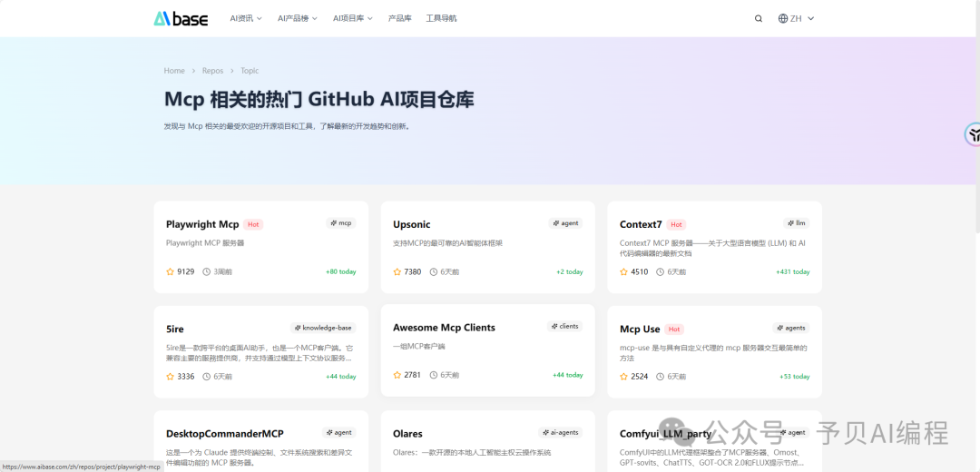Expand the AI产品榜 dropdown menu

(298, 19)
